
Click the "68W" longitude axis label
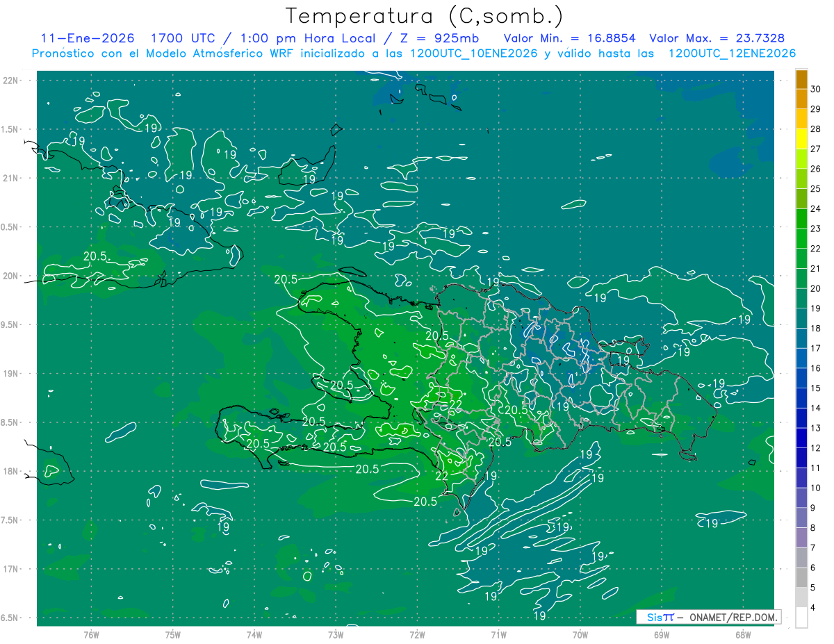[x=742, y=635]
